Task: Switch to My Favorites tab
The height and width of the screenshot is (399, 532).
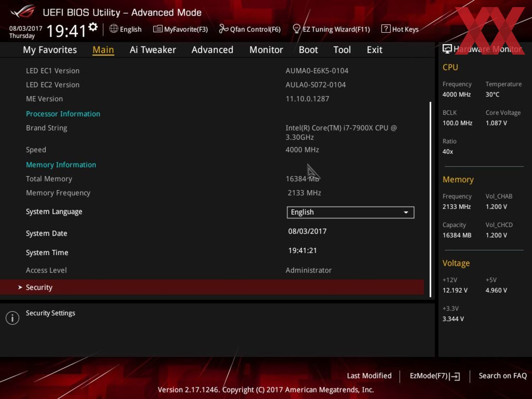Action: (50, 50)
